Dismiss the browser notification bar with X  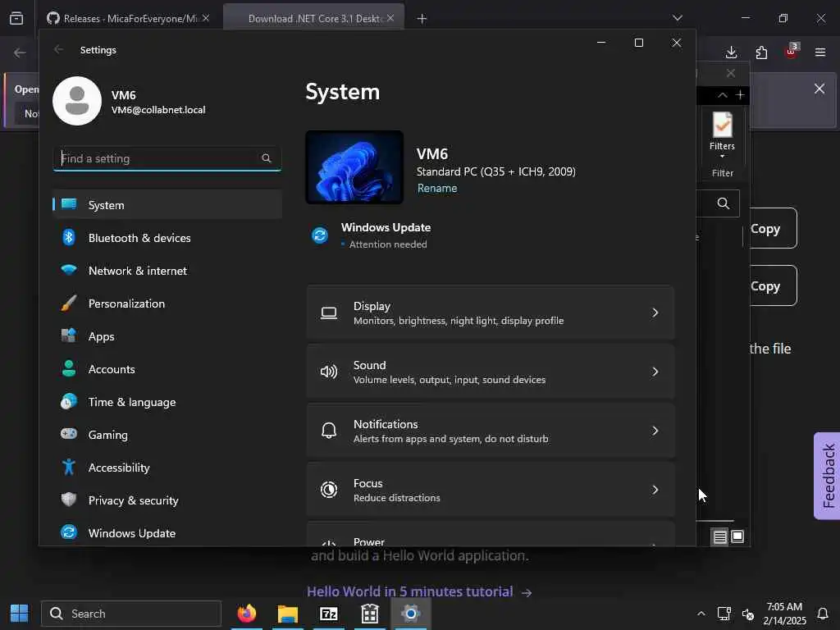tap(819, 89)
